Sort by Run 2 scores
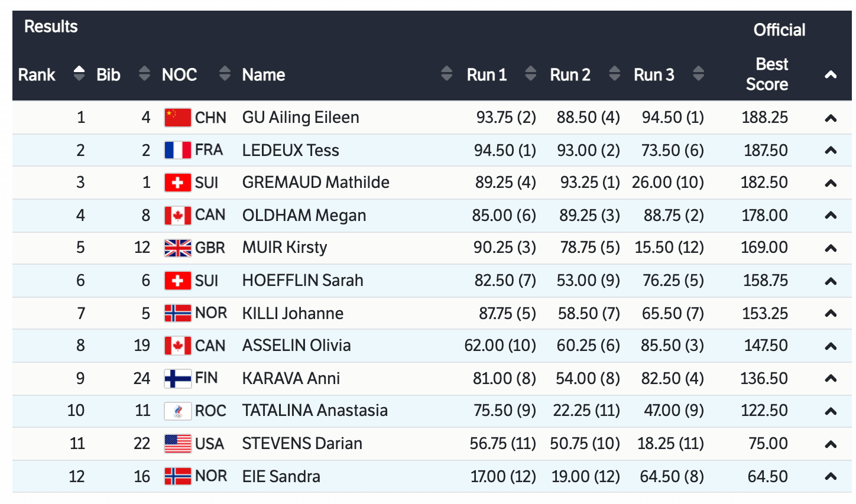 click(614, 74)
